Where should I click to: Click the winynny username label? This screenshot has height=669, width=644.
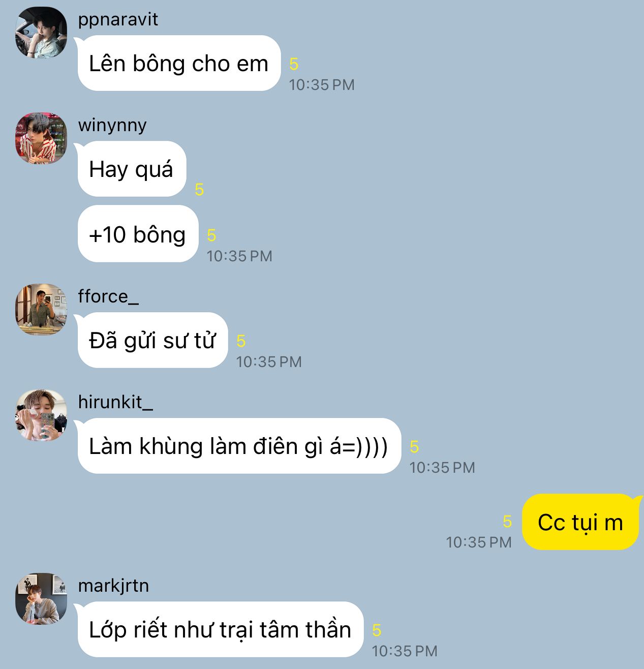(x=112, y=125)
